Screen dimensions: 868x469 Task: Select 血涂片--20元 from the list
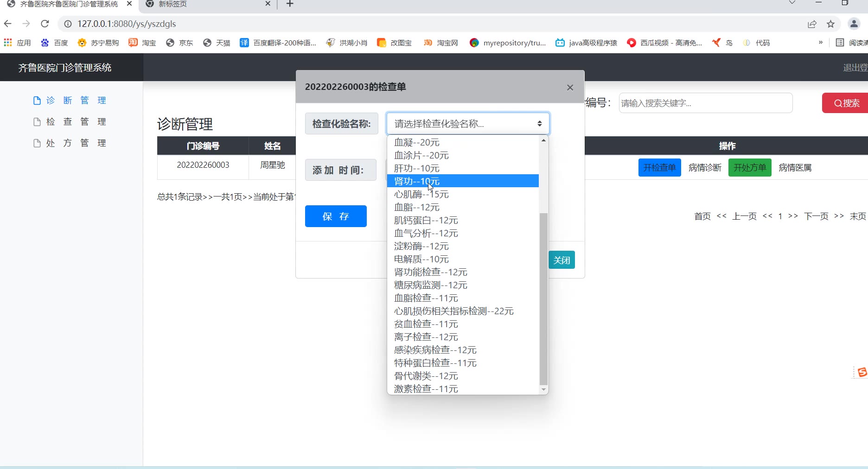coord(463,155)
